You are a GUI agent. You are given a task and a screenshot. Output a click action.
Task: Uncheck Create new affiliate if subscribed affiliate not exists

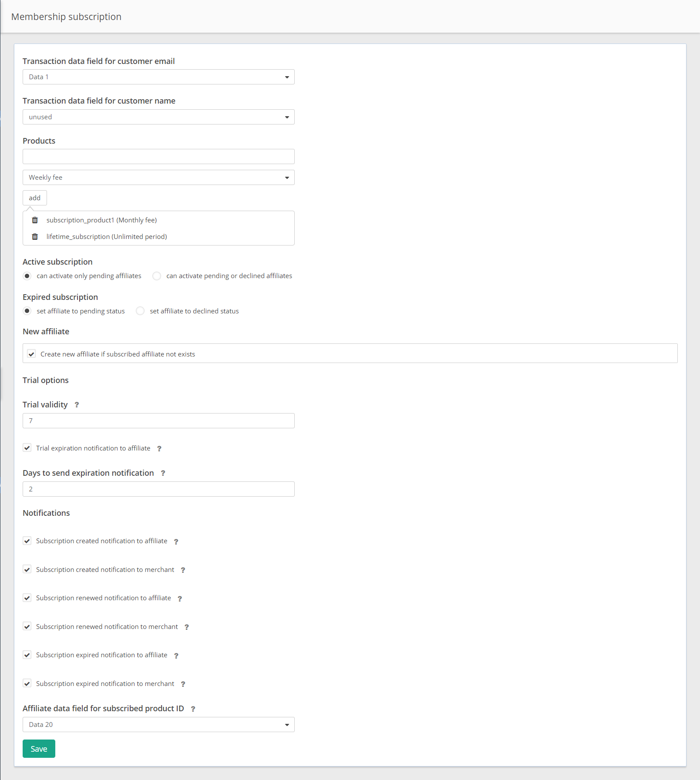[31, 353]
